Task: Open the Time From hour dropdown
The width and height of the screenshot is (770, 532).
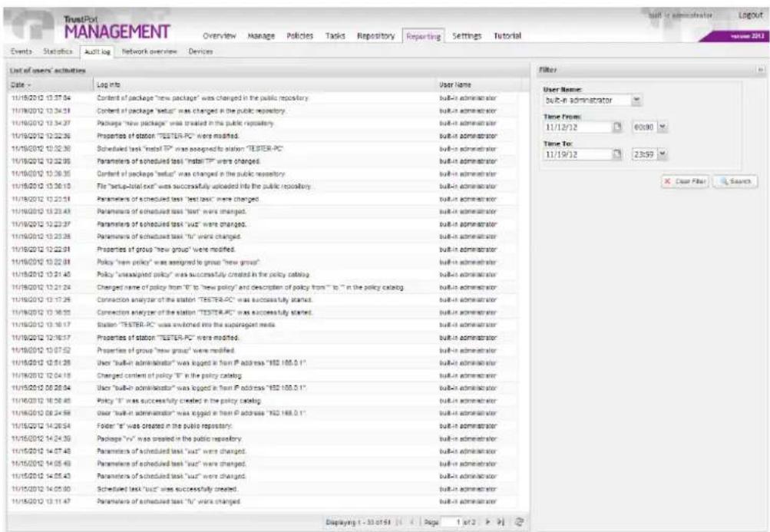Action: pos(663,127)
